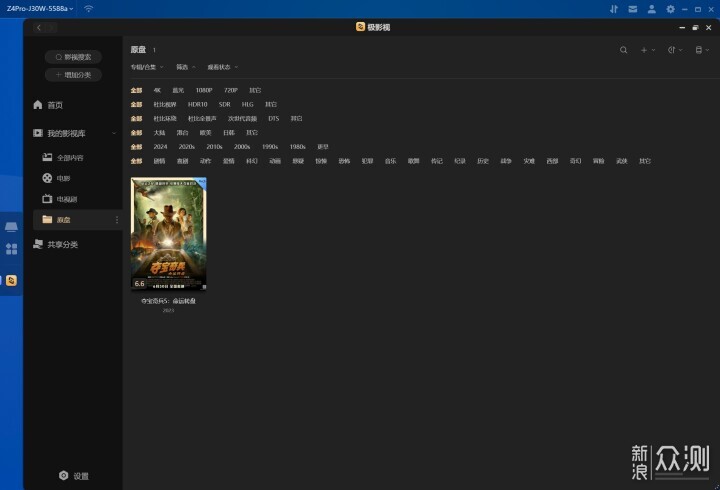Filter by 4K resolution
Viewport: 720px width, 490px height.
click(x=157, y=90)
